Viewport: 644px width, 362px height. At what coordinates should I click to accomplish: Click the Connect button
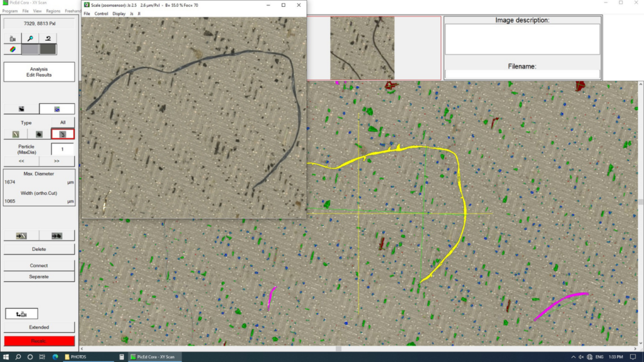coord(39,266)
